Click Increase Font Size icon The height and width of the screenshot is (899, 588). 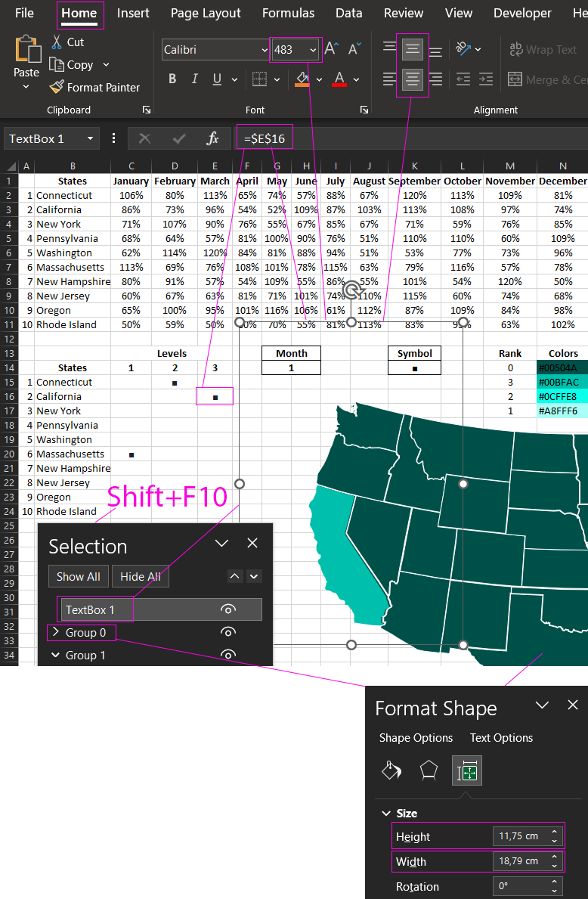[330, 50]
